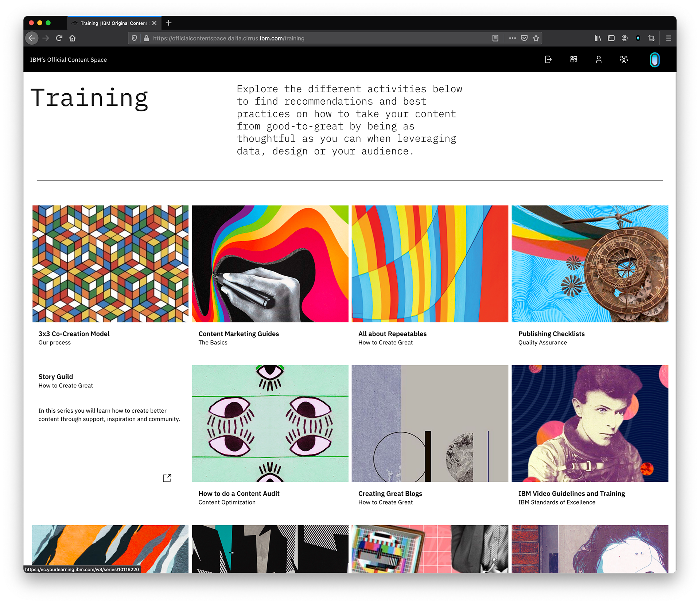Bookmark this page with the star
The height and width of the screenshot is (604, 700).
click(x=536, y=38)
